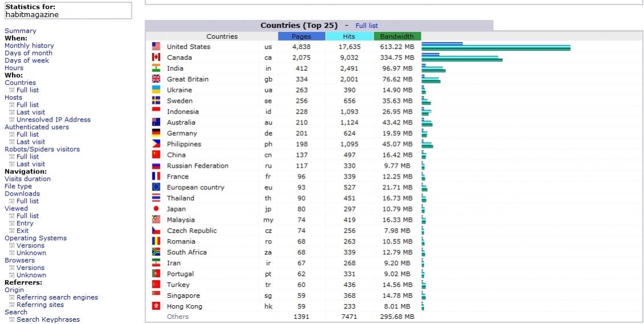Click the Russian Federation flag icon

pos(156,165)
